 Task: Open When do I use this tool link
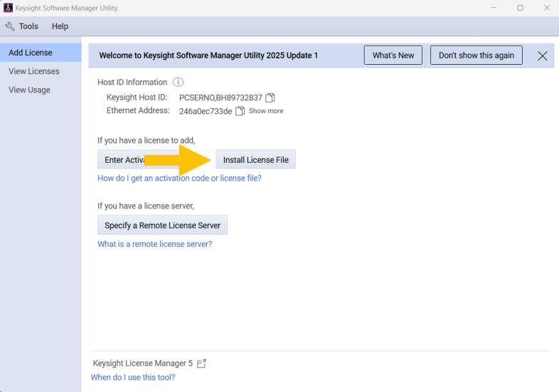coord(133,377)
